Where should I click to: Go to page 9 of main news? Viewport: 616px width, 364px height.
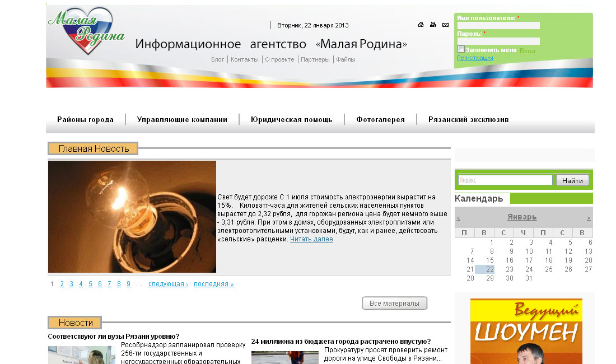click(128, 284)
